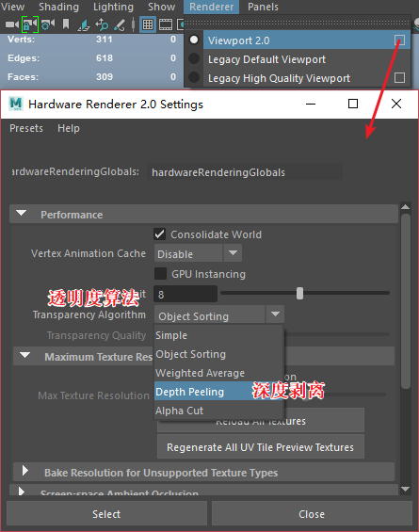The width and height of the screenshot is (419, 532).
Task: Select Legacy High Quality Viewport radio button
Action: (x=194, y=77)
